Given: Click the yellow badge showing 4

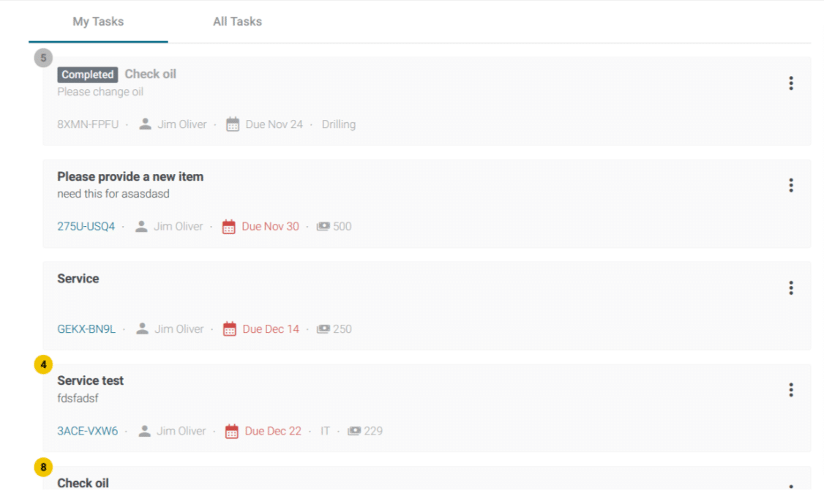Looking at the screenshot, I should (43, 364).
